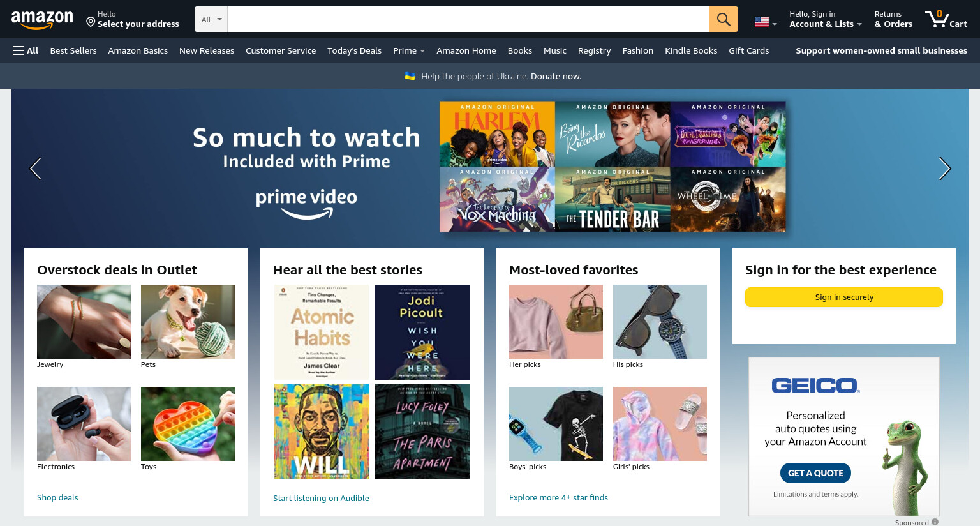Open Returns & Orders
This screenshot has width=980, height=526.
pyautogui.click(x=893, y=19)
